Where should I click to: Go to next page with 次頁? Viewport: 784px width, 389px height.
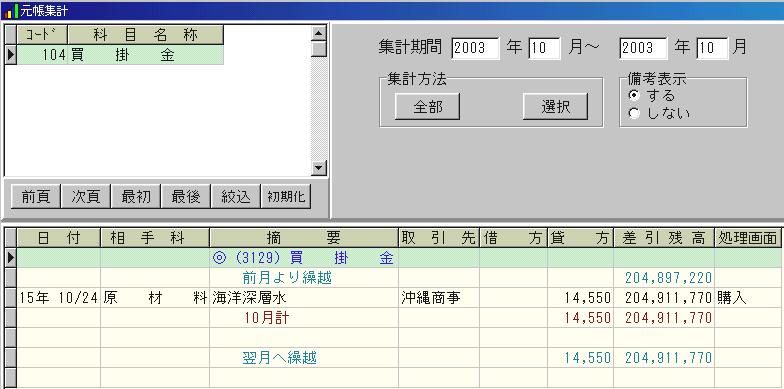click(86, 196)
